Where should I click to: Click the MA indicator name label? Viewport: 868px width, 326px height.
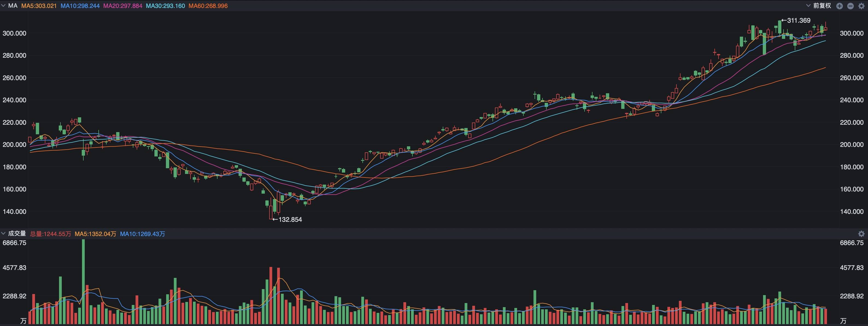[13, 6]
